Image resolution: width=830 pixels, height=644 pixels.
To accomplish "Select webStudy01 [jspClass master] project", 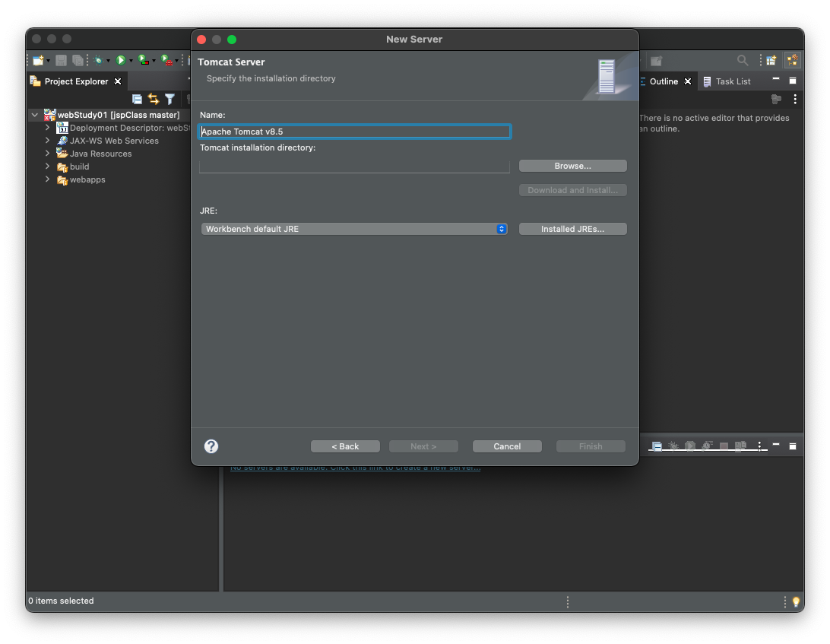I will pyautogui.click(x=119, y=115).
